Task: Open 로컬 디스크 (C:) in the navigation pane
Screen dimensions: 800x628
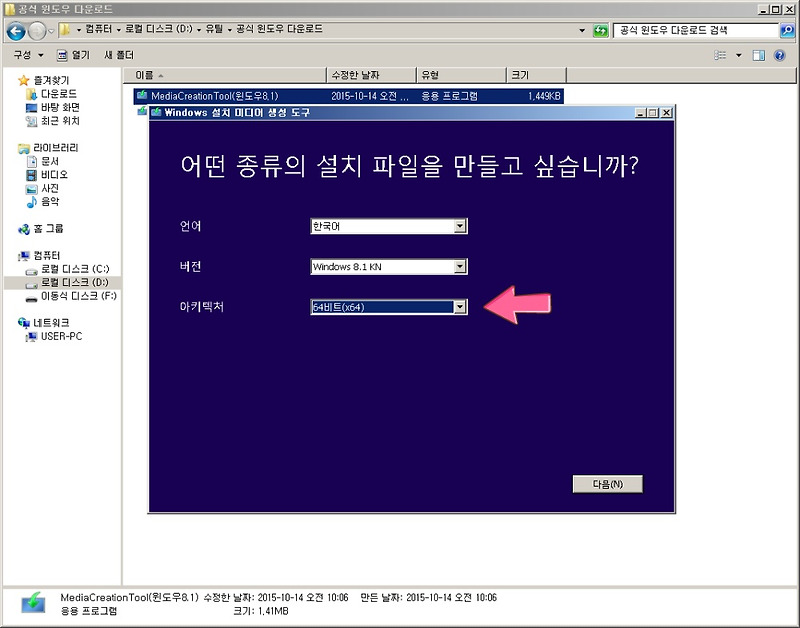Action: point(75,269)
